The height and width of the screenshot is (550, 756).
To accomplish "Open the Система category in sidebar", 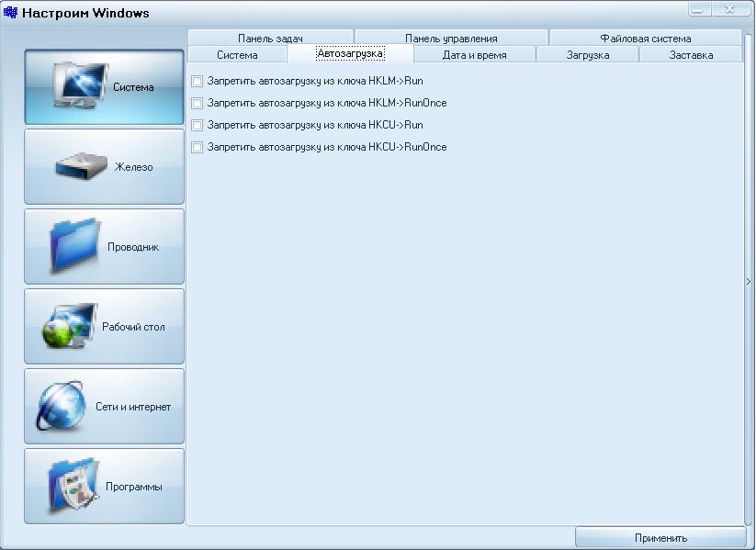I will (104, 86).
